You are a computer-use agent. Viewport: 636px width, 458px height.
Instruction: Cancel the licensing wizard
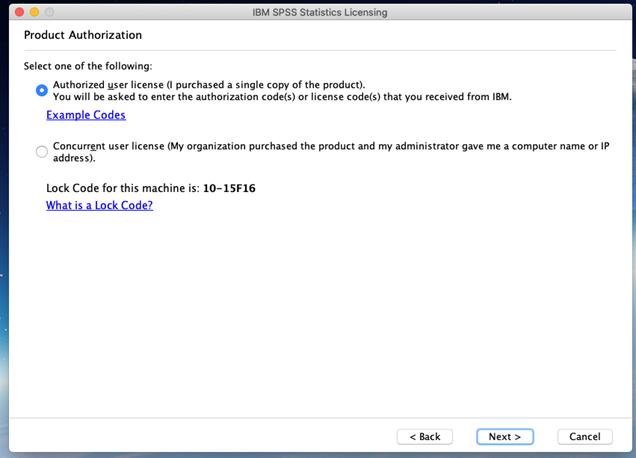point(584,437)
